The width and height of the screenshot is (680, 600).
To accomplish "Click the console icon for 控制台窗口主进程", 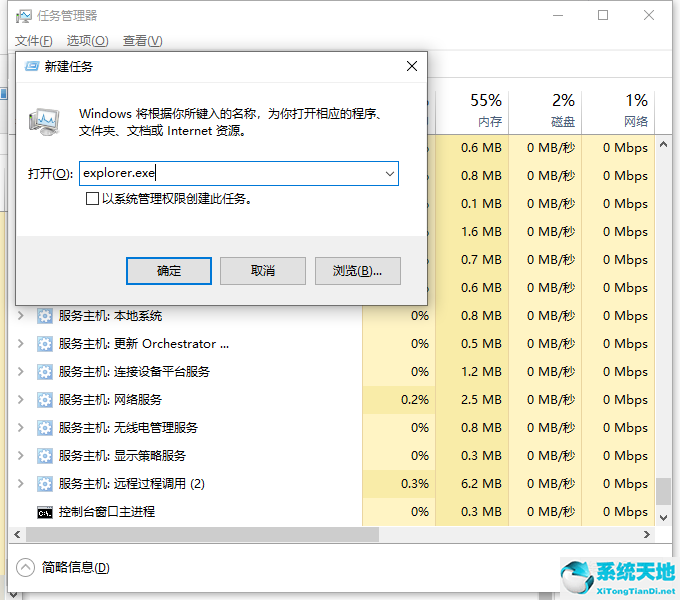I will (x=45, y=513).
